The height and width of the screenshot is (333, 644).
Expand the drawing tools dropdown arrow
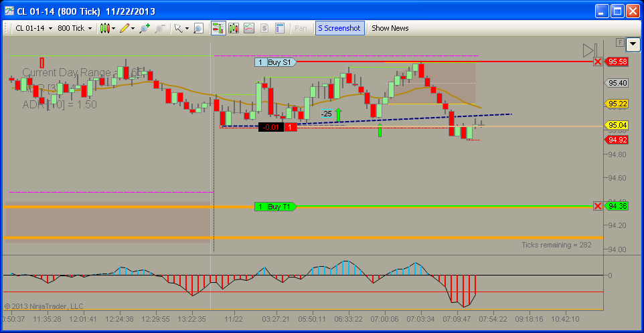click(133, 29)
